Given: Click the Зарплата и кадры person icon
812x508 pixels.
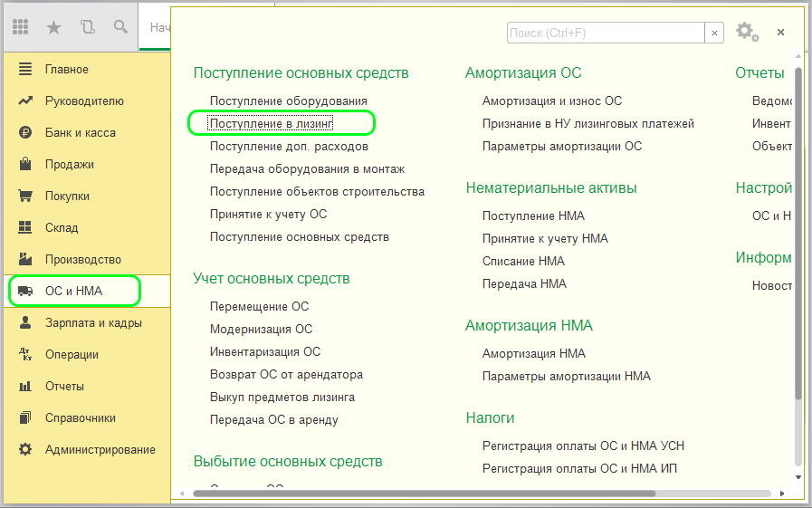Looking at the screenshot, I should [24, 322].
